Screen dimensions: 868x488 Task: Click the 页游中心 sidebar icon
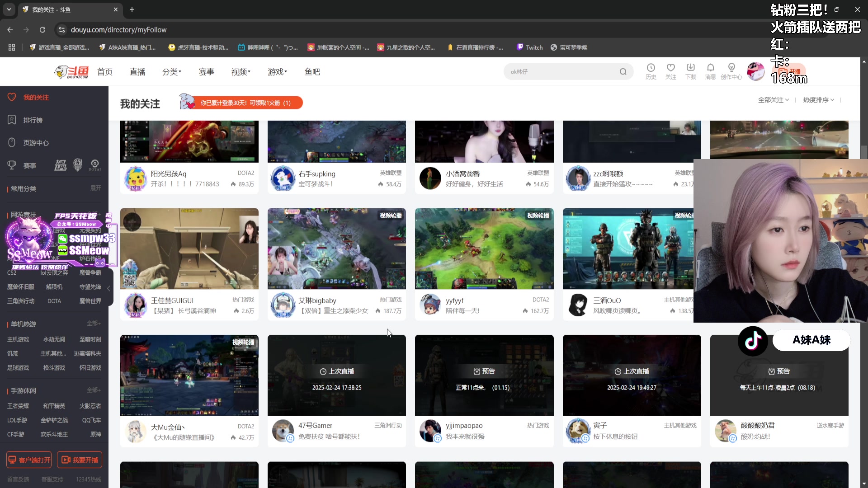tap(12, 142)
